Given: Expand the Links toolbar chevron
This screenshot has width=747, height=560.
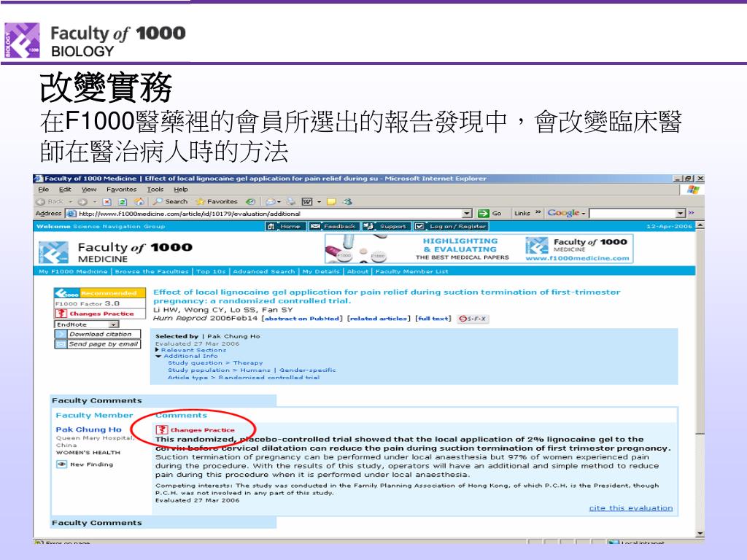Looking at the screenshot, I should (x=538, y=213).
